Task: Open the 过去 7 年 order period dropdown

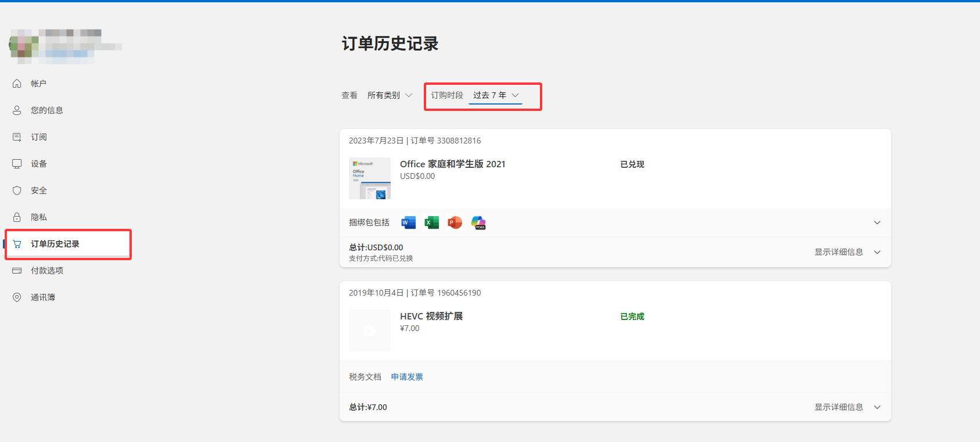Action: coord(496,95)
